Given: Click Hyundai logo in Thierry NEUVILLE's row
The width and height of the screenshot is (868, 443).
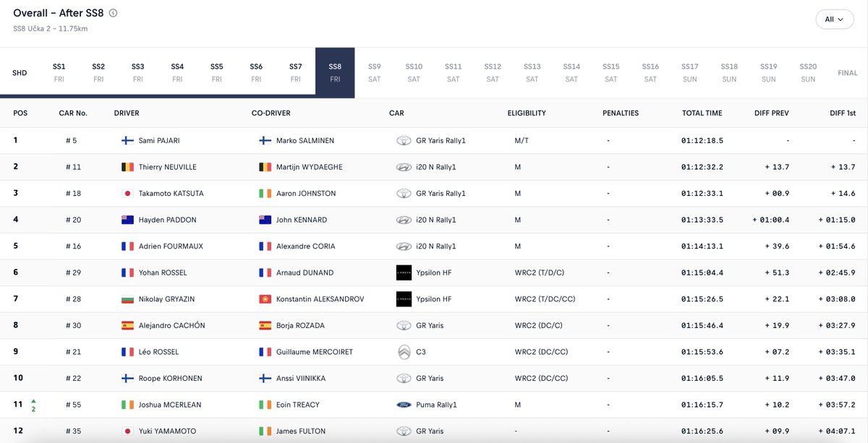Looking at the screenshot, I should pos(404,167).
